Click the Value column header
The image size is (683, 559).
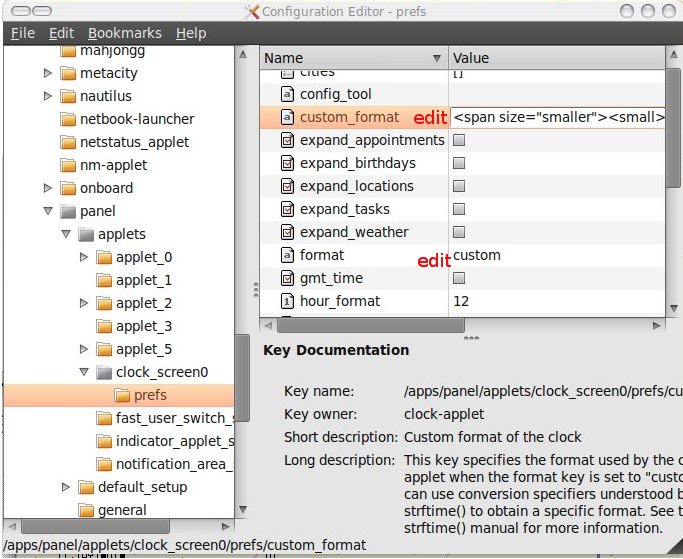pyautogui.click(x=557, y=58)
